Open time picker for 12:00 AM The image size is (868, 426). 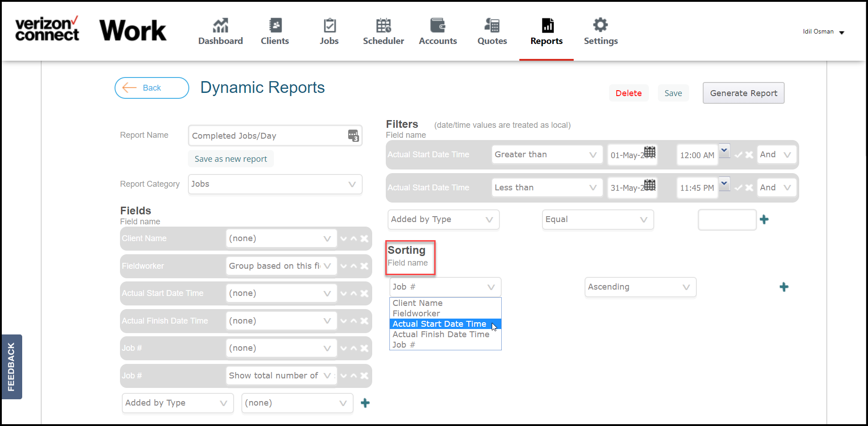tap(724, 150)
